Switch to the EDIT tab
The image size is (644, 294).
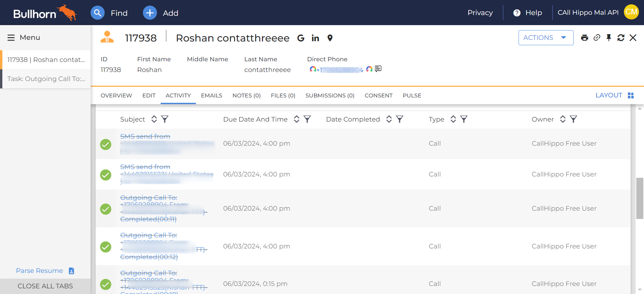149,95
